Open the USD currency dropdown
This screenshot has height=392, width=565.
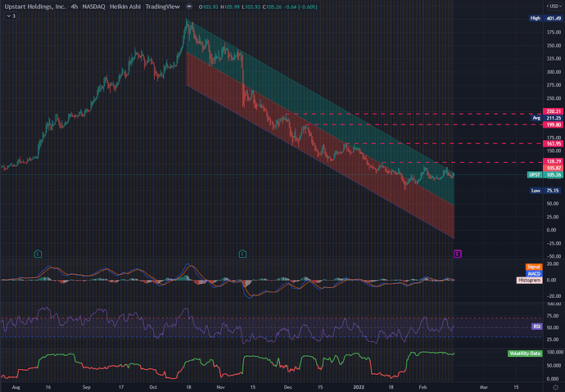554,6
